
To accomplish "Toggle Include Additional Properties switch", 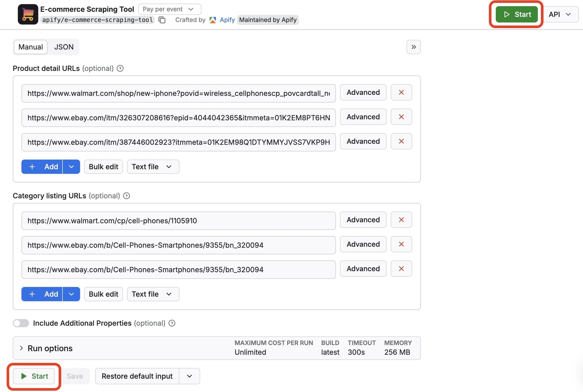I will click(x=21, y=323).
